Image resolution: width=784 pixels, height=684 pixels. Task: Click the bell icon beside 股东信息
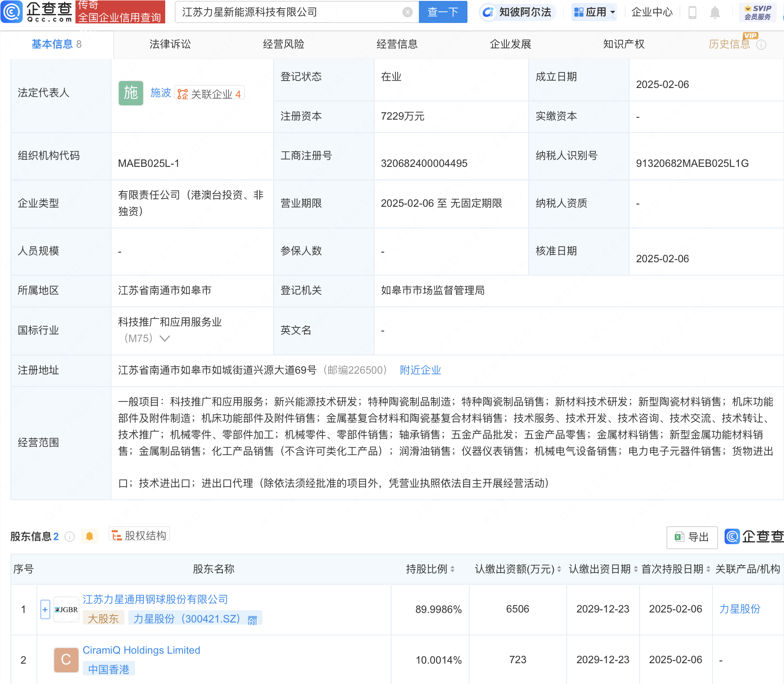pos(90,536)
